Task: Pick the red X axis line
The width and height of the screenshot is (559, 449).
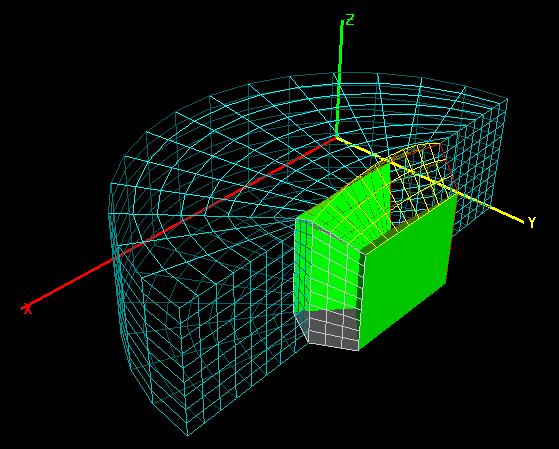Action: (x=178, y=223)
